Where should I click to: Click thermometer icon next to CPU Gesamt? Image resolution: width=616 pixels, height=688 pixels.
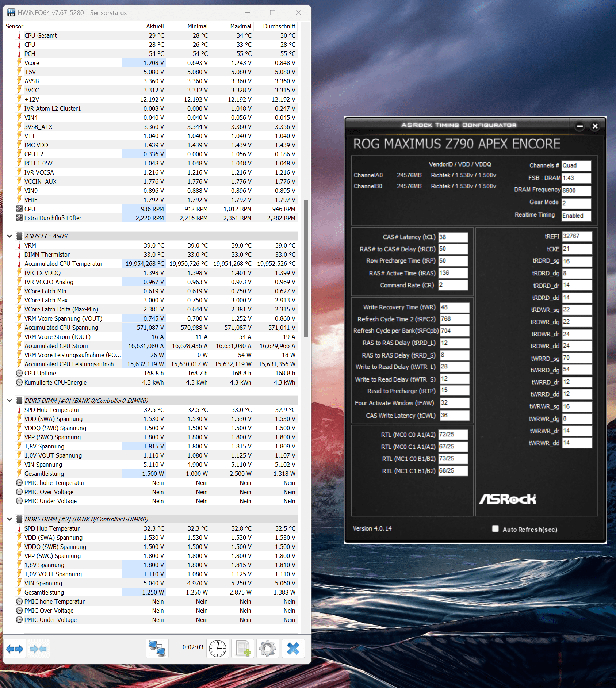pyautogui.click(x=19, y=35)
